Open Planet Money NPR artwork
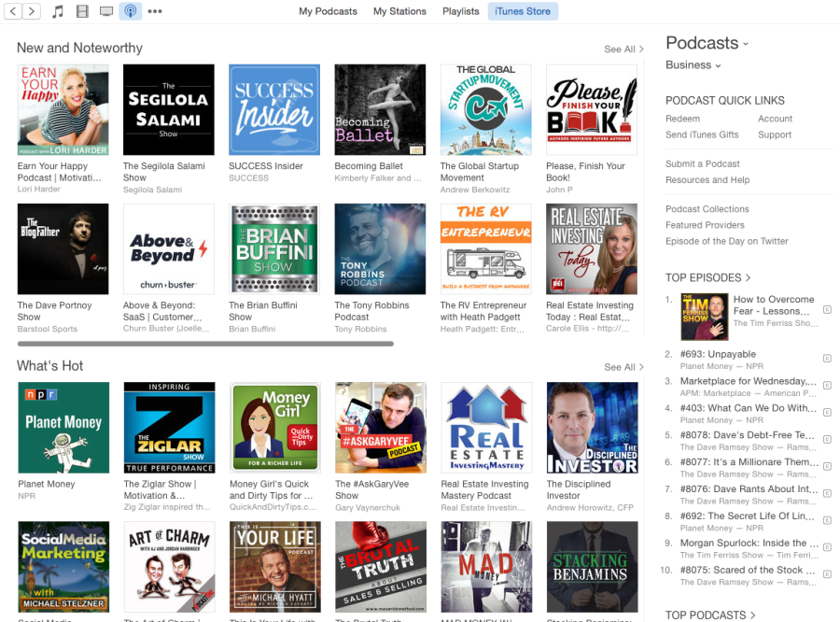Screen dimensions: 840x622 point(63,428)
